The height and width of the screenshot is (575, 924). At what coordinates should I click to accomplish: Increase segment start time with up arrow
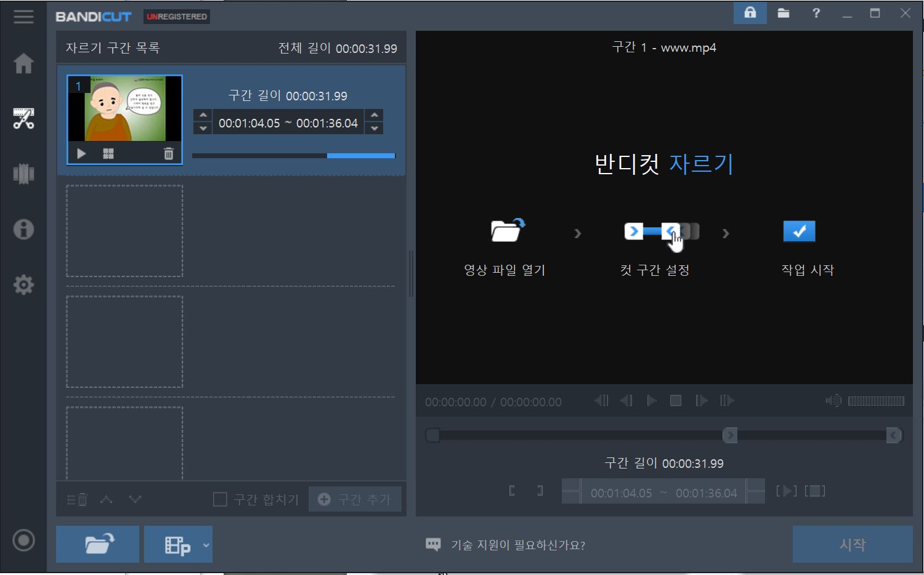click(x=203, y=115)
